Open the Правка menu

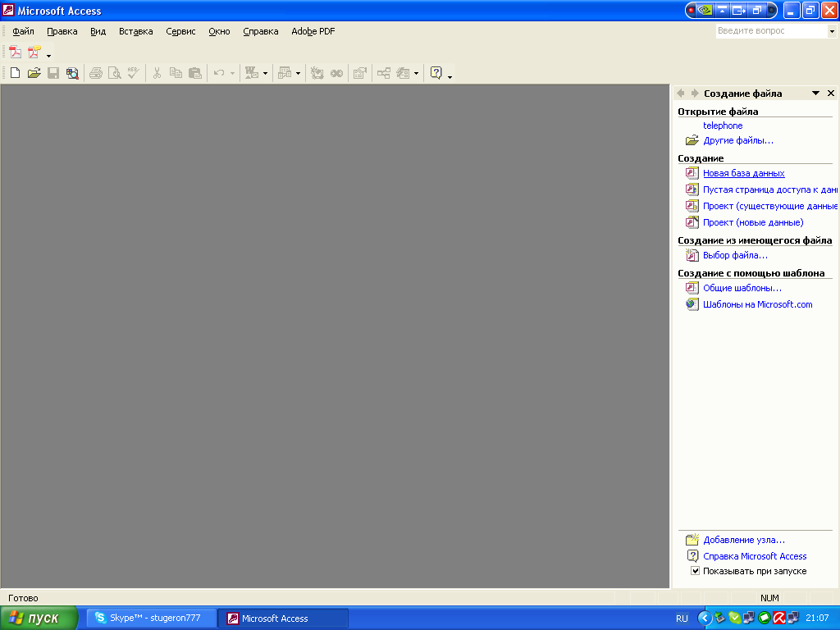(x=62, y=31)
